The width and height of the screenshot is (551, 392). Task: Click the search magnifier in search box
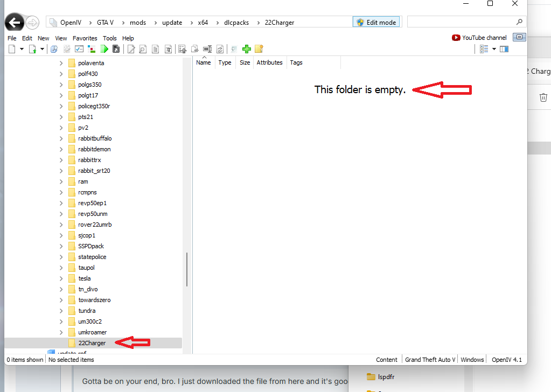tap(519, 22)
